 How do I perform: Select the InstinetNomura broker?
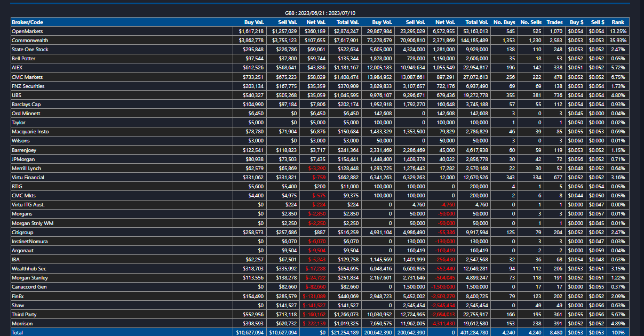click(x=30, y=242)
